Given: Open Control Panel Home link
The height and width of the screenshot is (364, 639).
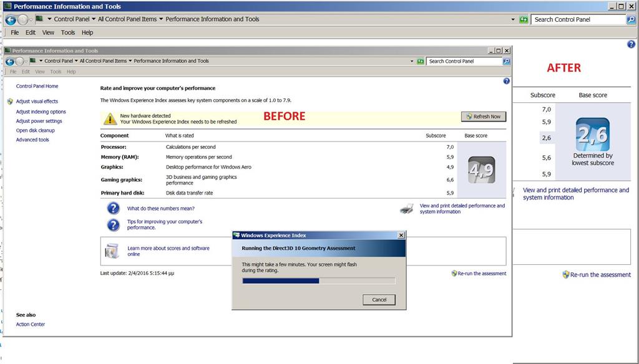Looking at the screenshot, I should click(x=37, y=86).
